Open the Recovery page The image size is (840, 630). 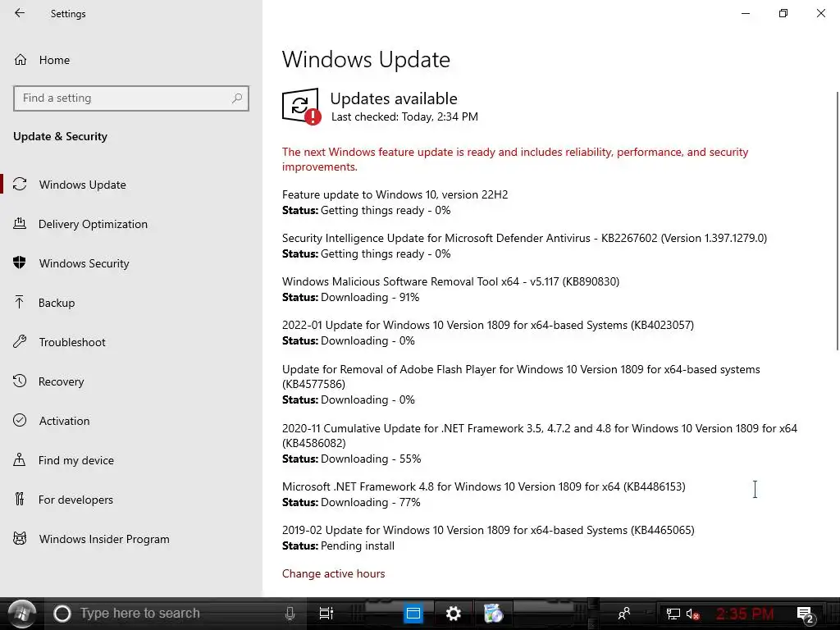[x=48, y=381]
